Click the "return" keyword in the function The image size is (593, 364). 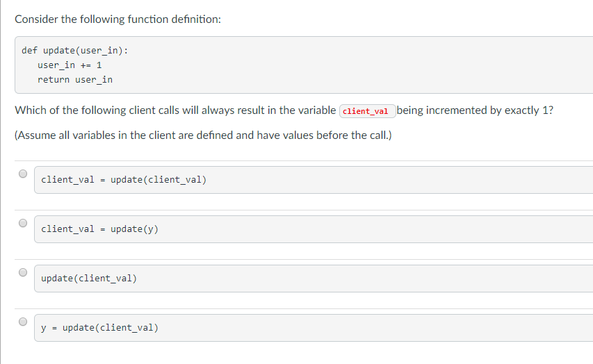54,80
